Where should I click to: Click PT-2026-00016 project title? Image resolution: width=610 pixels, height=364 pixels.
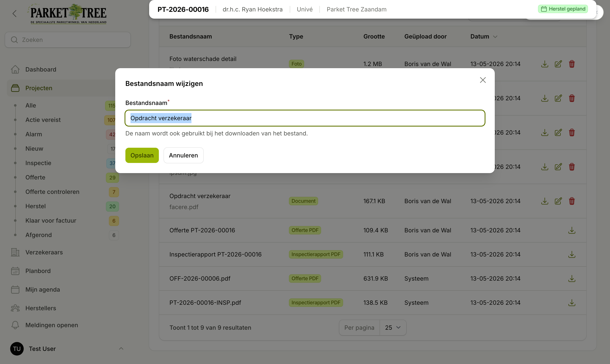pos(183,9)
